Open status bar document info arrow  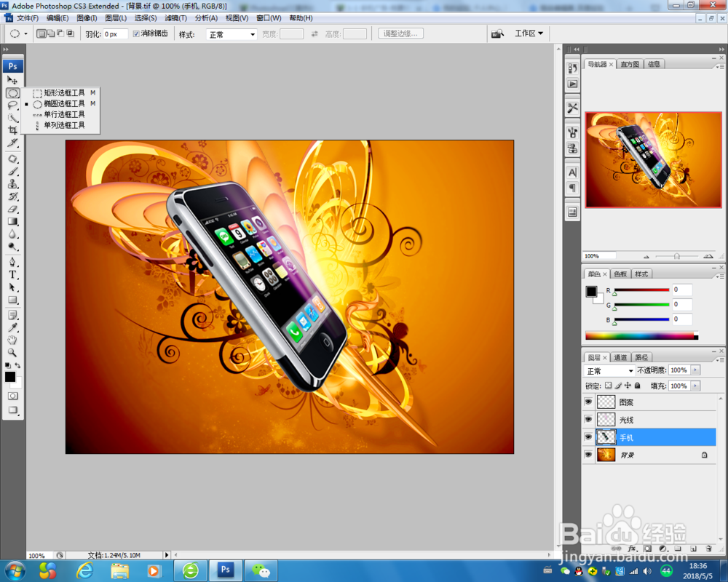167,555
